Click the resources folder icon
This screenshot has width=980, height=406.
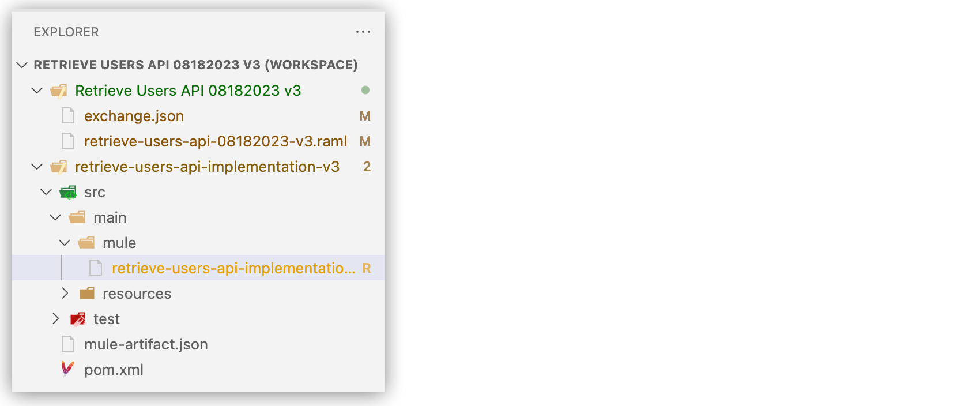(x=86, y=293)
